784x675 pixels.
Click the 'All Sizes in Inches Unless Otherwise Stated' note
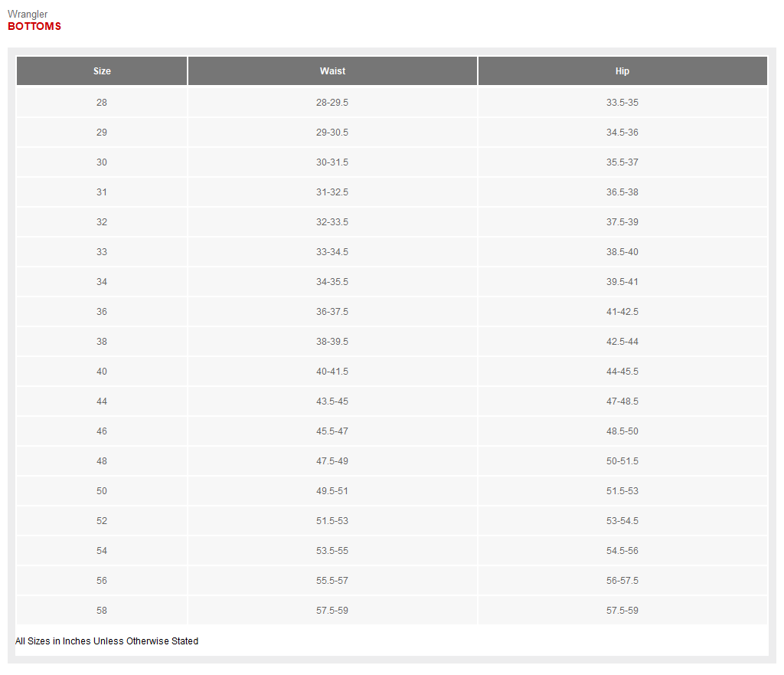(x=106, y=641)
